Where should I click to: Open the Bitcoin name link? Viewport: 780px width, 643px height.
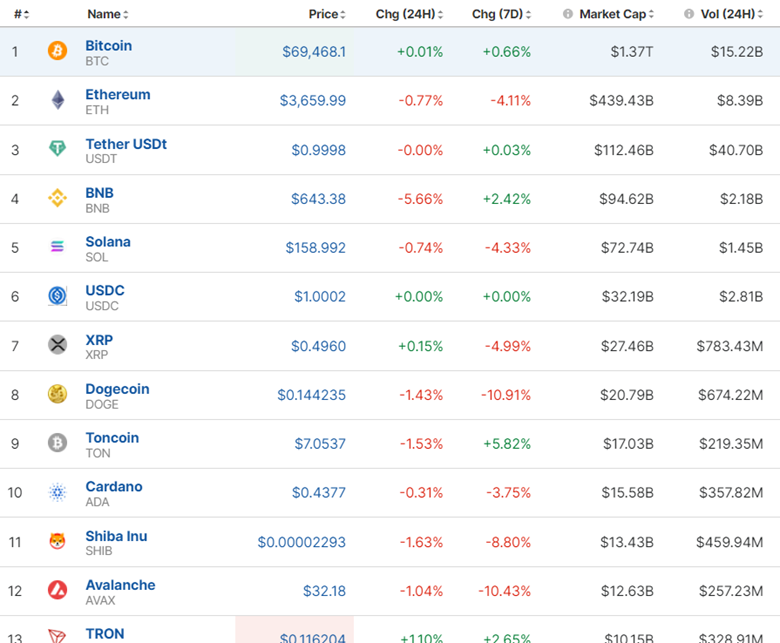[x=108, y=45]
